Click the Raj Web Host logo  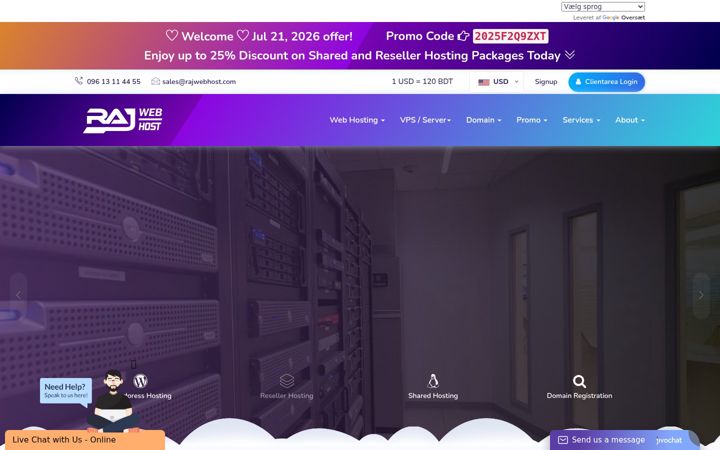(x=123, y=120)
